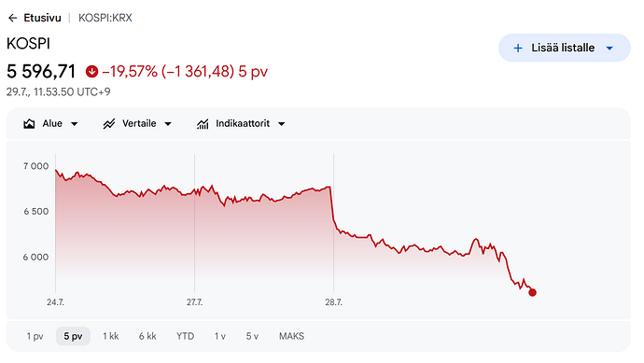Image resolution: width=644 pixels, height=363 pixels.
Task: Expand the Indikaattorit dropdown arrow
Action: tap(281, 124)
